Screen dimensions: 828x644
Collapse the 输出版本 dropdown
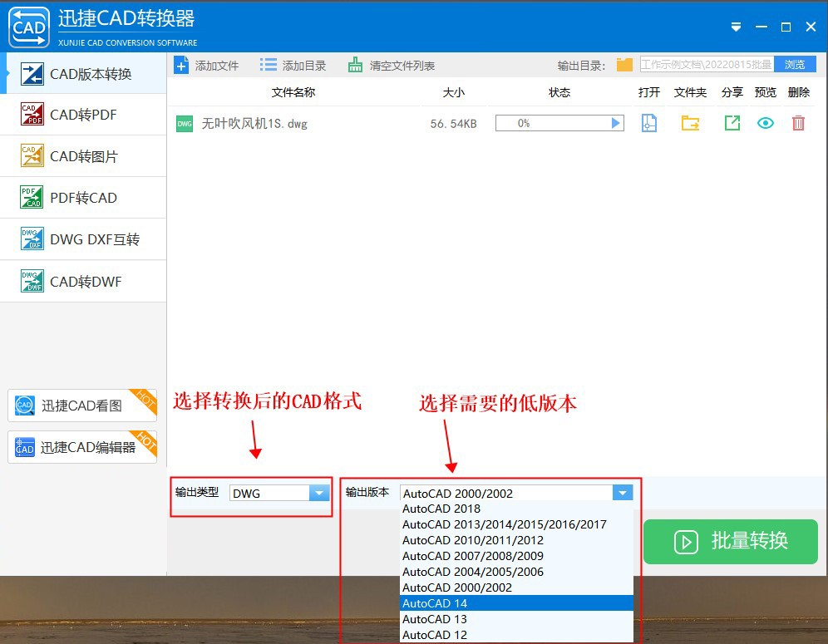(x=623, y=493)
